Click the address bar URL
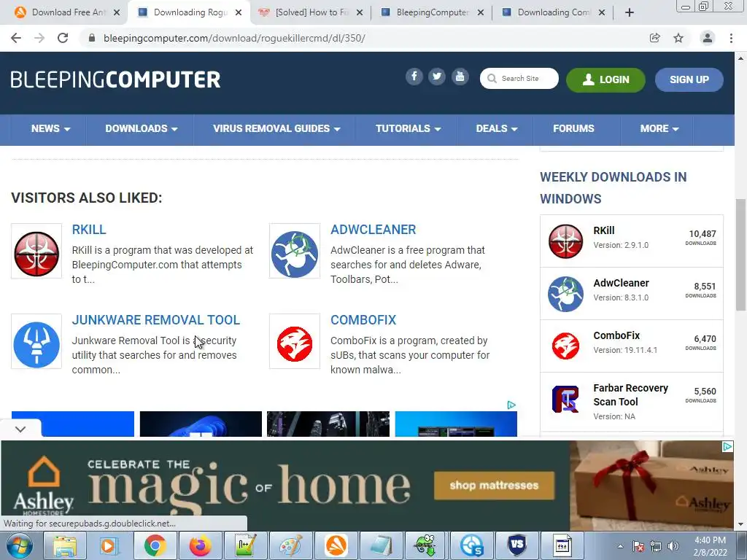Screen dimensions: 747x560 pos(234,38)
